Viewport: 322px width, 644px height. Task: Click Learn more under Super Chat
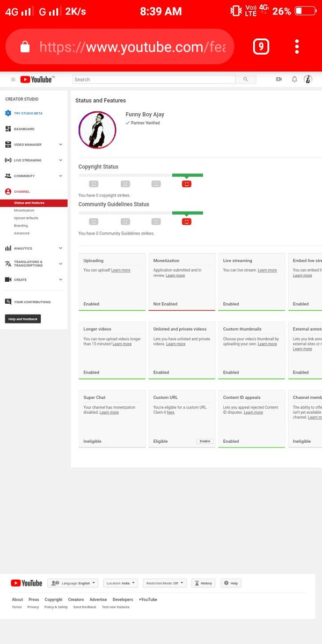coord(109,413)
